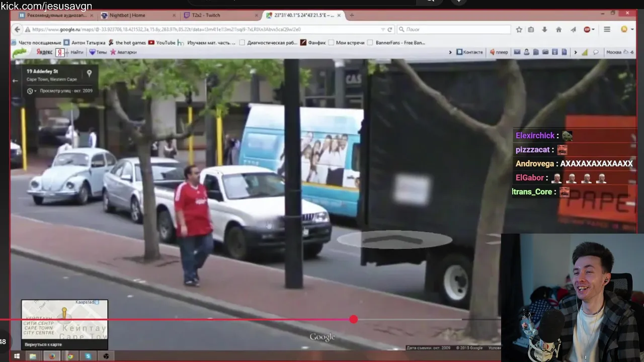Open the Часто посещаемые bookmark
The width and height of the screenshot is (644, 362).
click(35, 43)
